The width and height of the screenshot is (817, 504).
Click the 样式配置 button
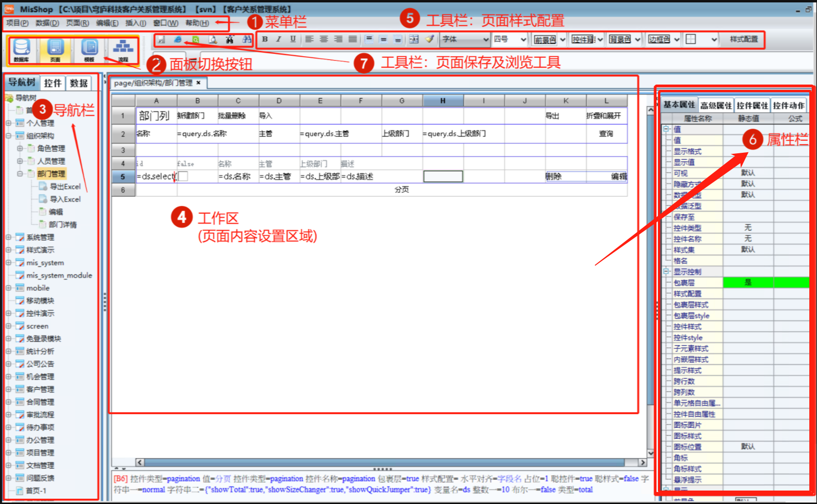click(x=743, y=39)
